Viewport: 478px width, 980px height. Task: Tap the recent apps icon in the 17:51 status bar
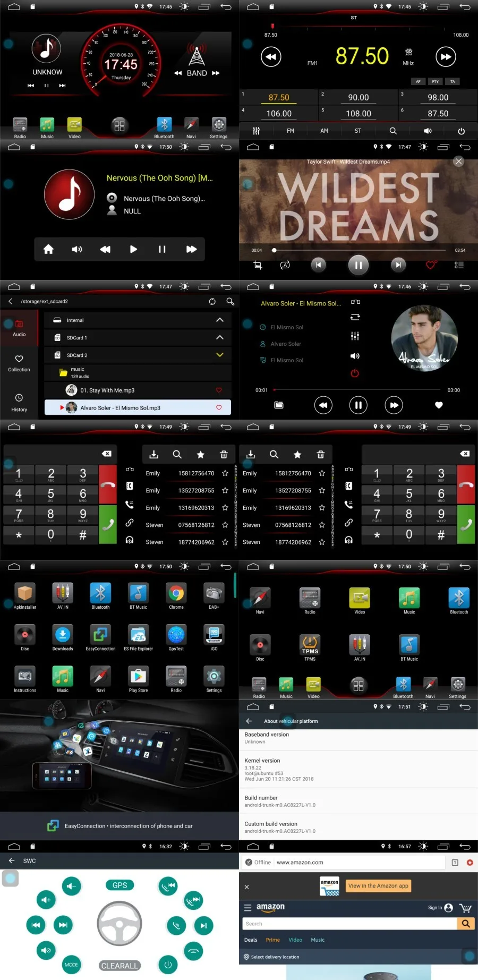point(443,706)
